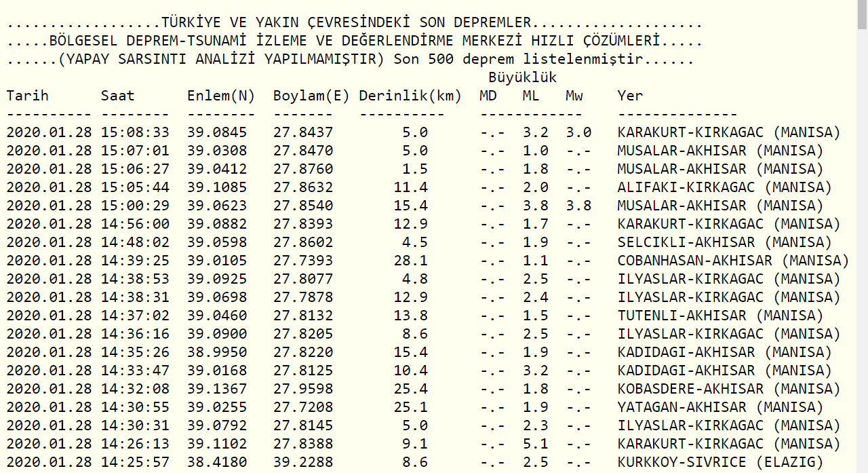Click YATAGAN-AKHISAR (MANISA) location
The height and width of the screenshot is (473, 868).
tap(720, 407)
